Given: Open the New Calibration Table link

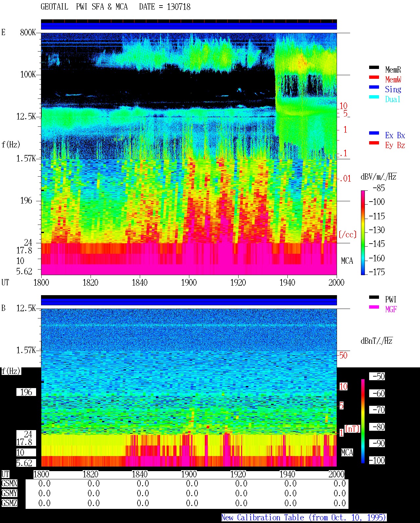Looking at the screenshot, I should (x=304, y=518).
